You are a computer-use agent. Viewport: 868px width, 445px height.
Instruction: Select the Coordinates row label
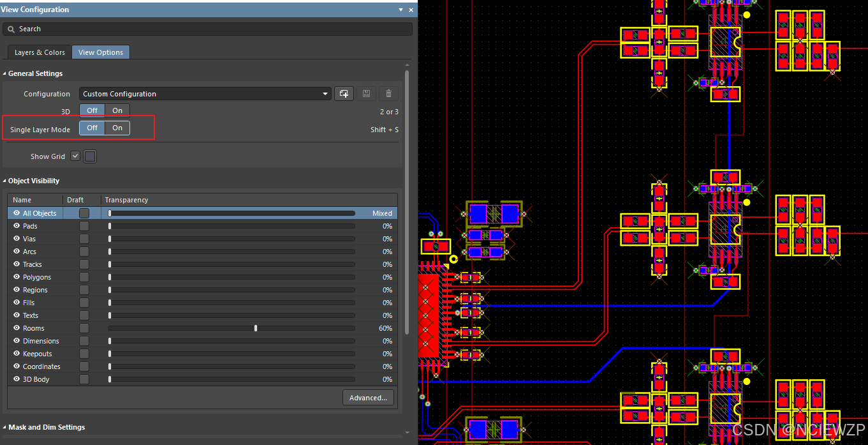click(41, 366)
